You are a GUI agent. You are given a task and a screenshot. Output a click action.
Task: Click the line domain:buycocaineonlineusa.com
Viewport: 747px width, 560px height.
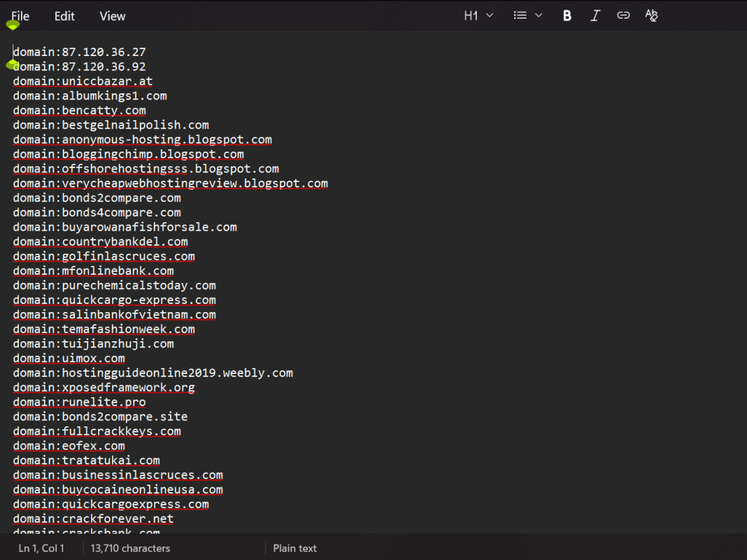(118, 490)
